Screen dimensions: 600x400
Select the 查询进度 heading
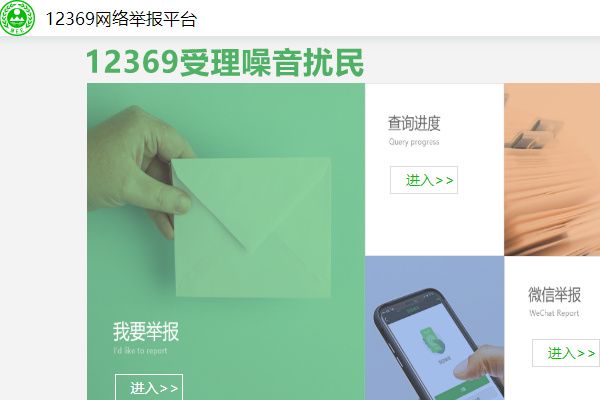414,123
